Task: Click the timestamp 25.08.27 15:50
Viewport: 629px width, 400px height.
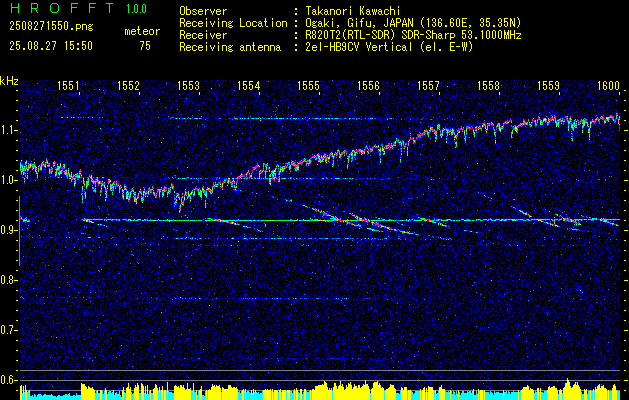Action: point(51,46)
